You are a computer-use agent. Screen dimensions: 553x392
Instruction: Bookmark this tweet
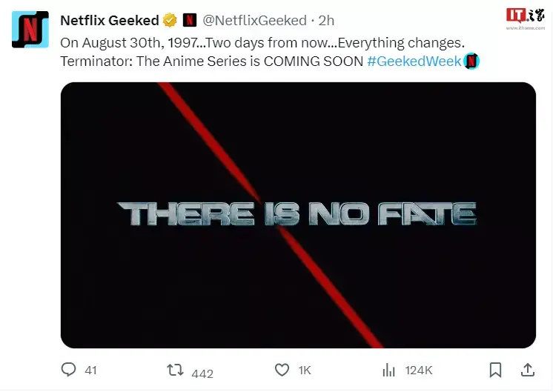(496, 369)
